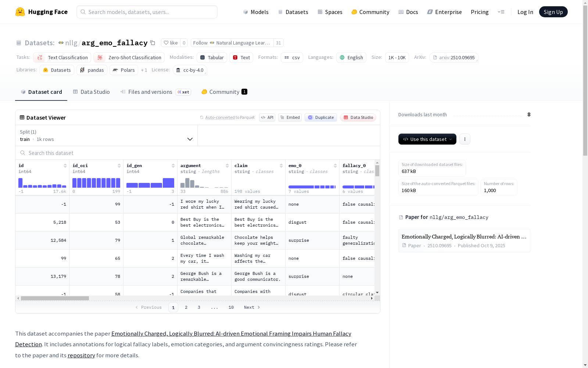Click the Log In link
588x368 pixels.
point(525,12)
